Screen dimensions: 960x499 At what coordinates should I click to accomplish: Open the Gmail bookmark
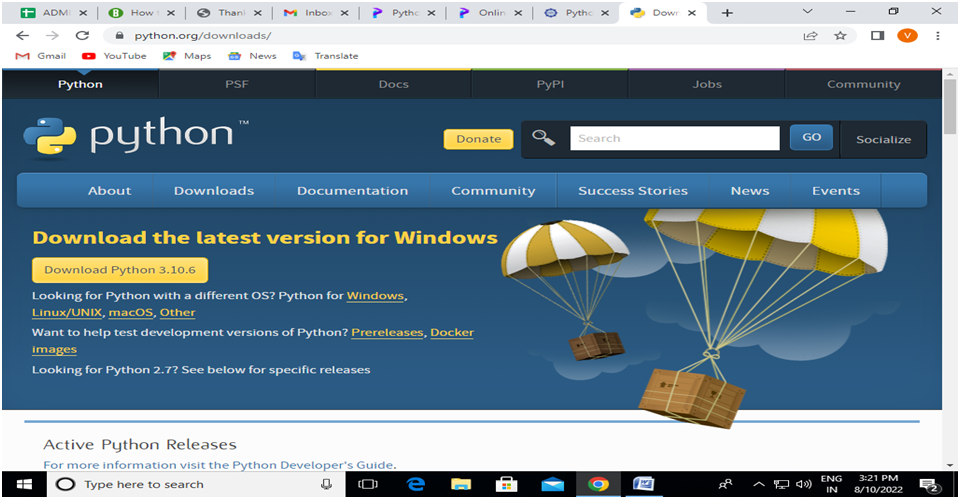tap(40, 56)
